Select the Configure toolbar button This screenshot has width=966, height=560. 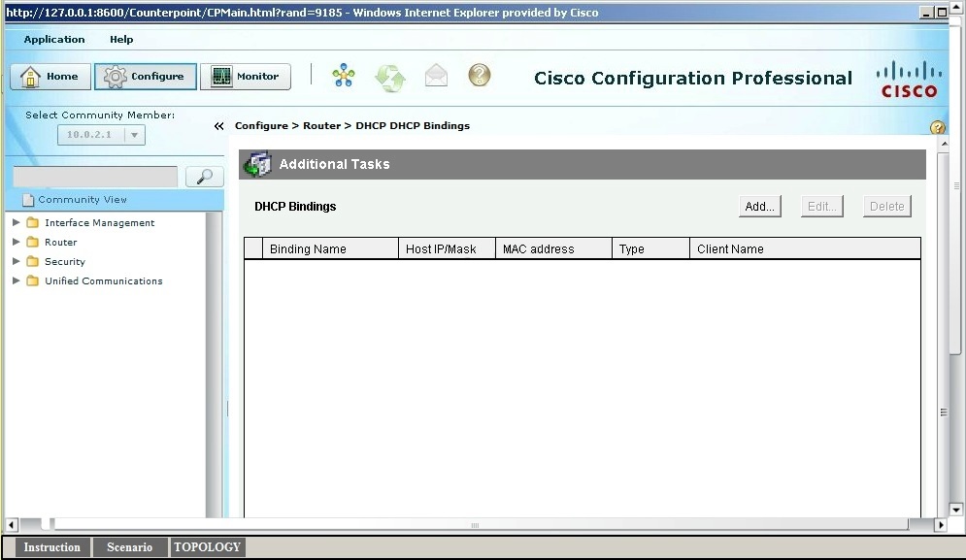[x=146, y=77]
